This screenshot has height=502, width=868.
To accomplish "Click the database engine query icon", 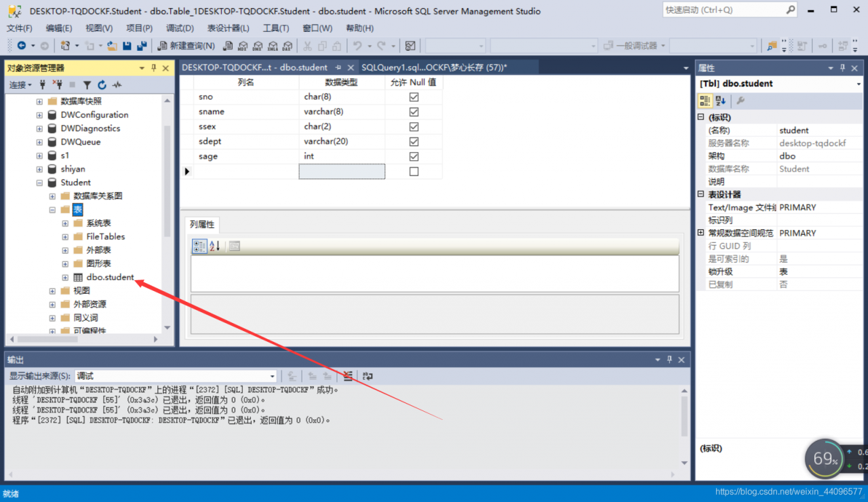I will point(229,45).
